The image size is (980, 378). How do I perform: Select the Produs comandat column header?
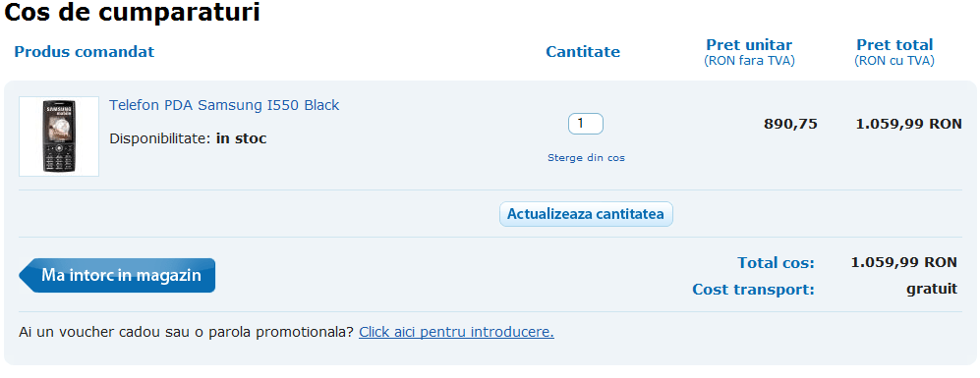[x=84, y=51]
